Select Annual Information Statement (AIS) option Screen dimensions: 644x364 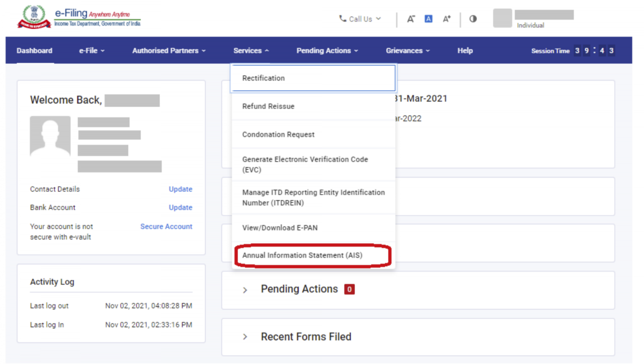pos(302,255)
